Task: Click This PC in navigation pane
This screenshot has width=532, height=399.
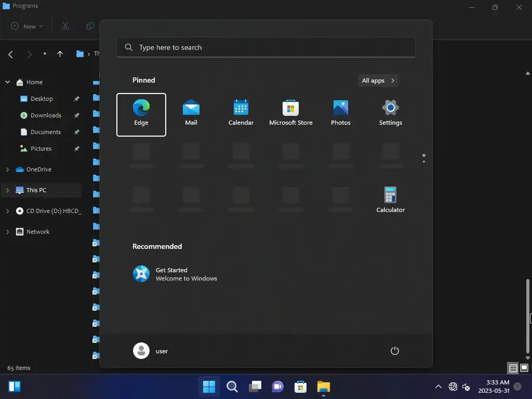Action: (x=36, y=190)
